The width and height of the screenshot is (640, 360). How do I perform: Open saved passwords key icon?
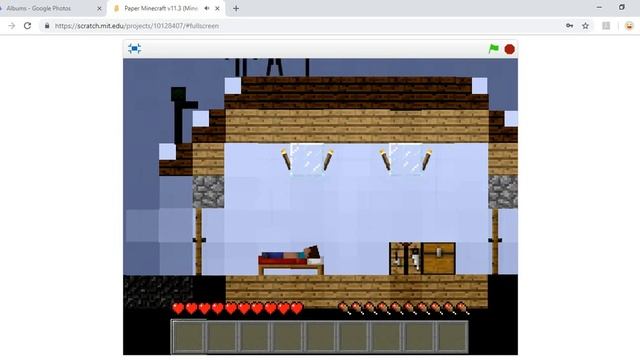(x=569, y=26)
